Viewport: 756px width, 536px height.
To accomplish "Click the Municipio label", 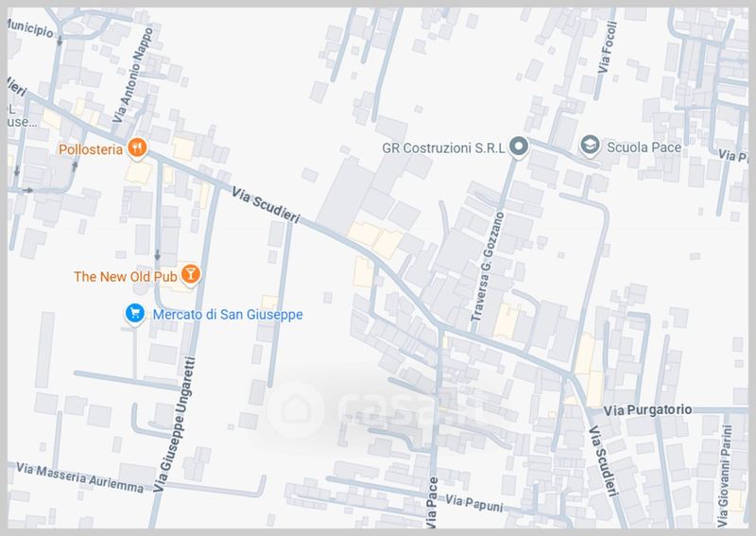I will tap(30, 28).
